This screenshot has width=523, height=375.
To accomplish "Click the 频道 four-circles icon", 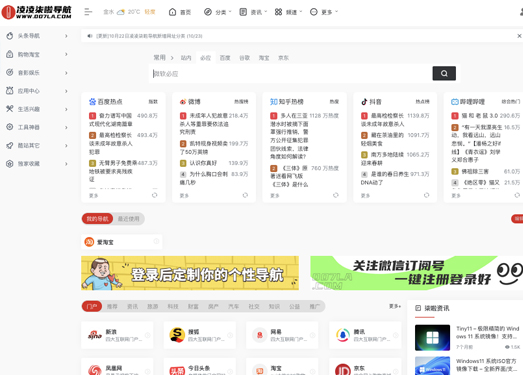I will point(279,12).
